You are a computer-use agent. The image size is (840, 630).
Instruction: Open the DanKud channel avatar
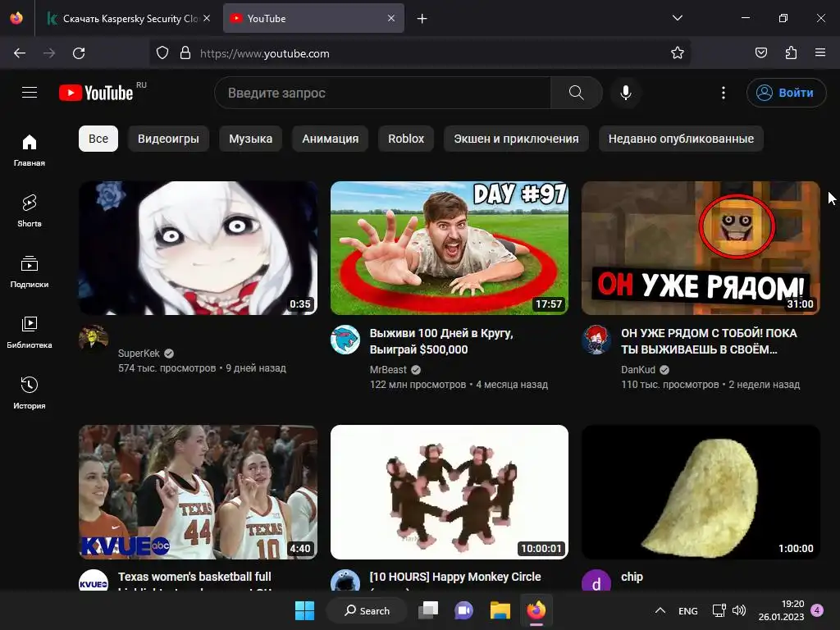(x=596, y=340)
